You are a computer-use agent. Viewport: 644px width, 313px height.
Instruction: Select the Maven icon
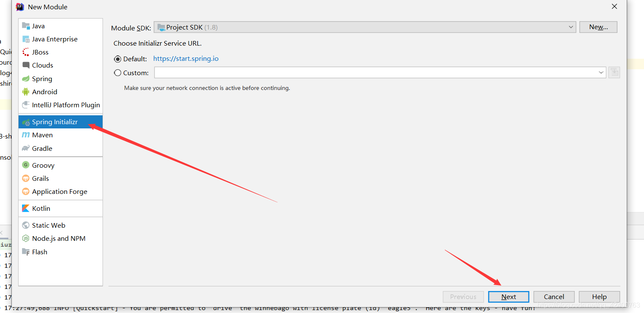[26, 135]
